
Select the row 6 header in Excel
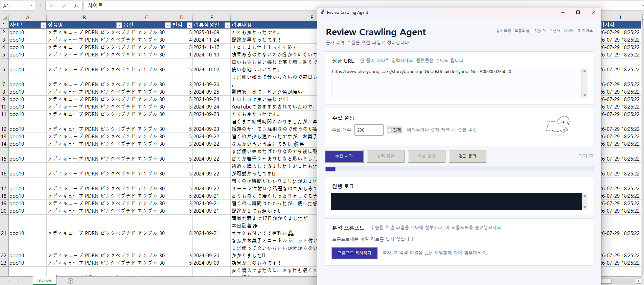[x=4, y=66]
